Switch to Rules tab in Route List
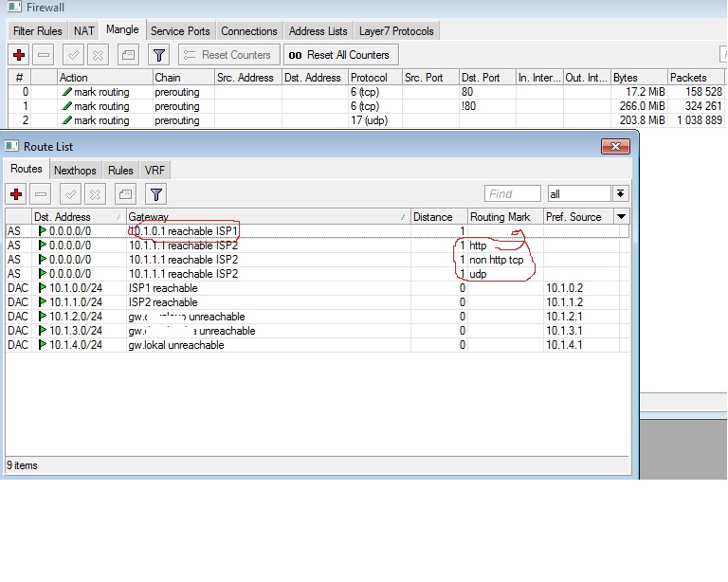 120,171
